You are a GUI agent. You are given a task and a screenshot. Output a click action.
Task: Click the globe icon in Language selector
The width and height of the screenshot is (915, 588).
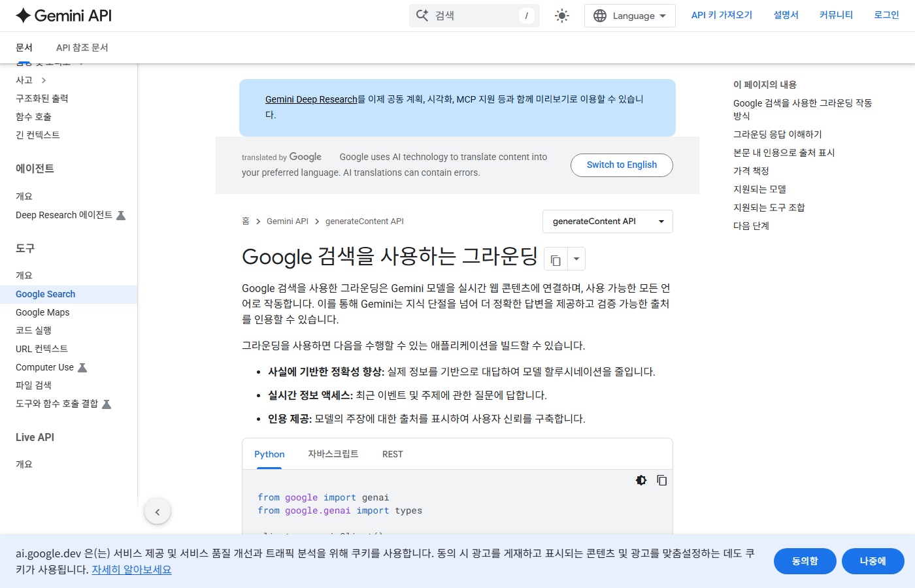(600, 16)
